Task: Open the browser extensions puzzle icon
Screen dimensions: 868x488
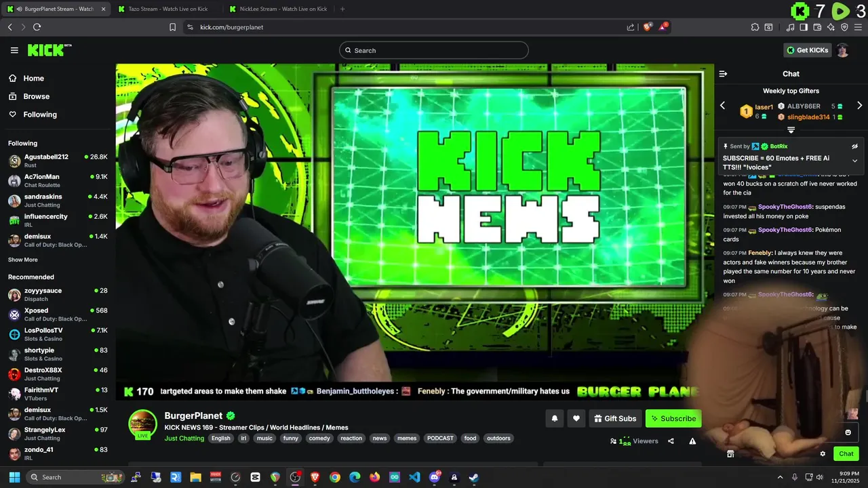Action: 755,27
